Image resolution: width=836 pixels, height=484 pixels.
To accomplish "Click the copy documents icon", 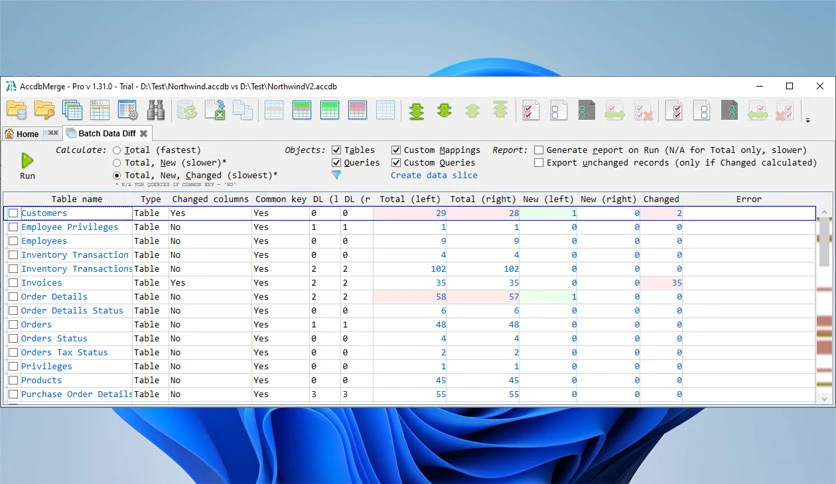I will tap(243, 110).
